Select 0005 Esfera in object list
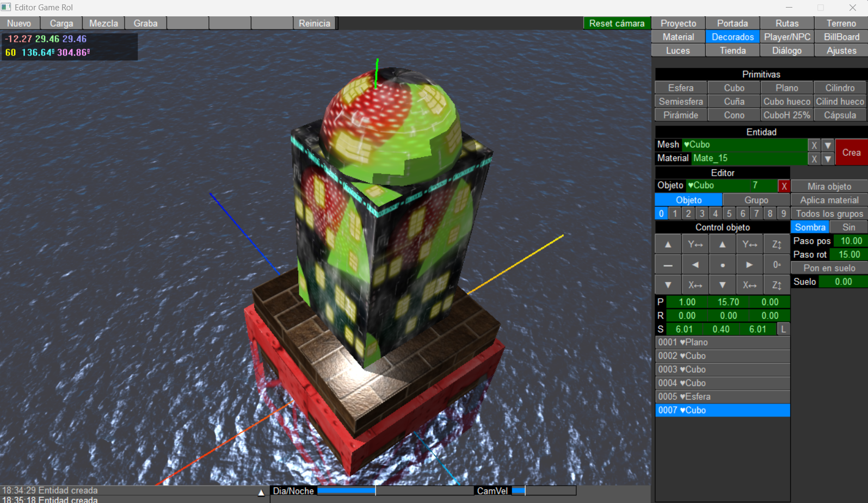This screenshot has height=503, width=868. point(722,396)
